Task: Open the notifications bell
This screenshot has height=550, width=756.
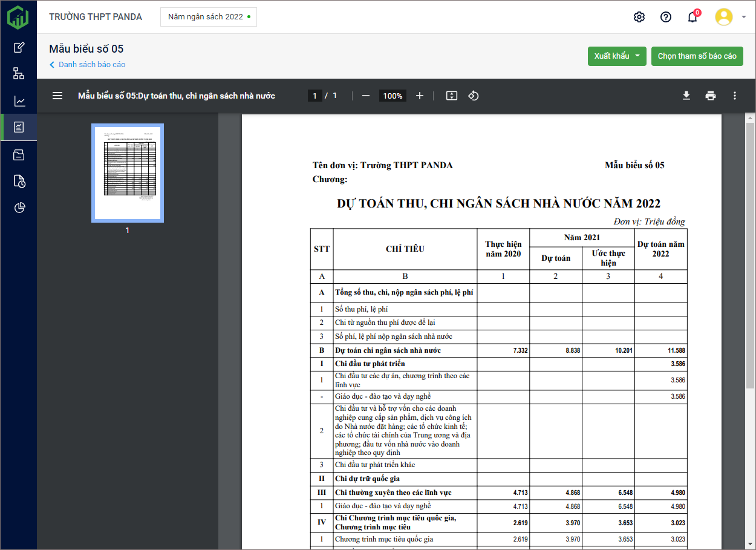Action: [692, 17]
